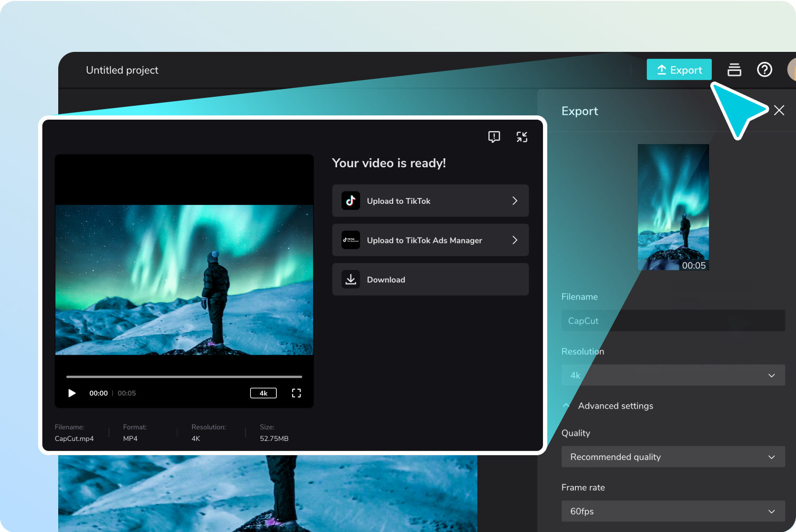
Task: Download the exported video
Action: [x=430, y=279]
